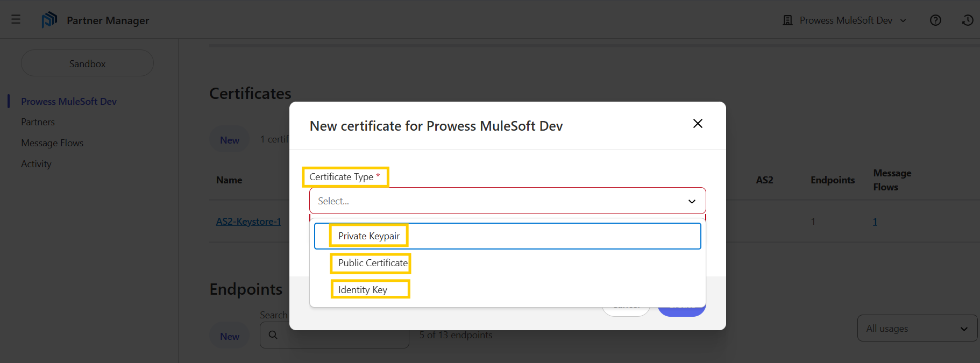Open the All usages filter dropdown
This screenshot has width=980, height=363.
click(917, 328)
